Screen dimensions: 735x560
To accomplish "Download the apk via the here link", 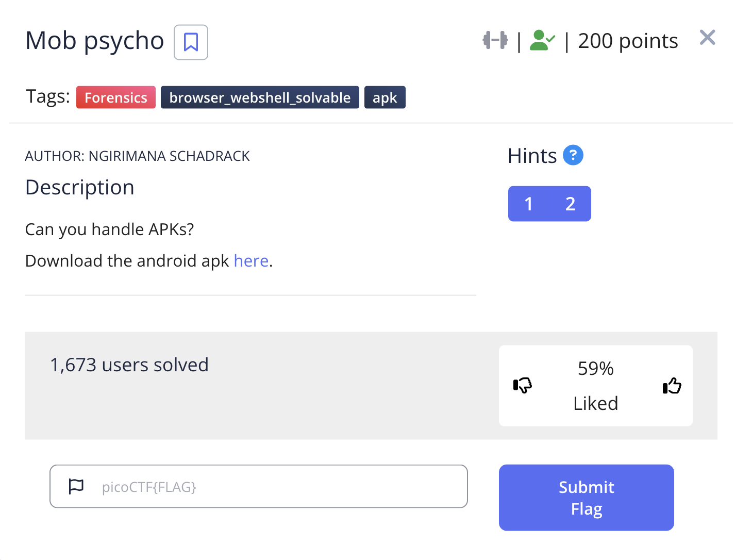I will [251, 261].
